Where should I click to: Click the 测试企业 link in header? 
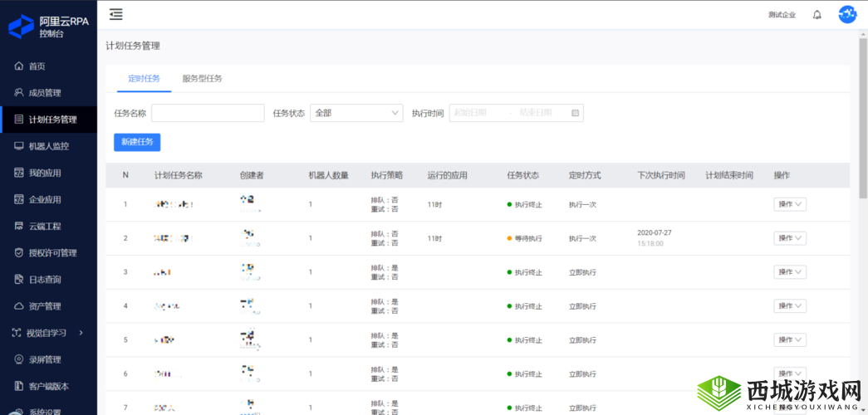[x=782, y=15]
